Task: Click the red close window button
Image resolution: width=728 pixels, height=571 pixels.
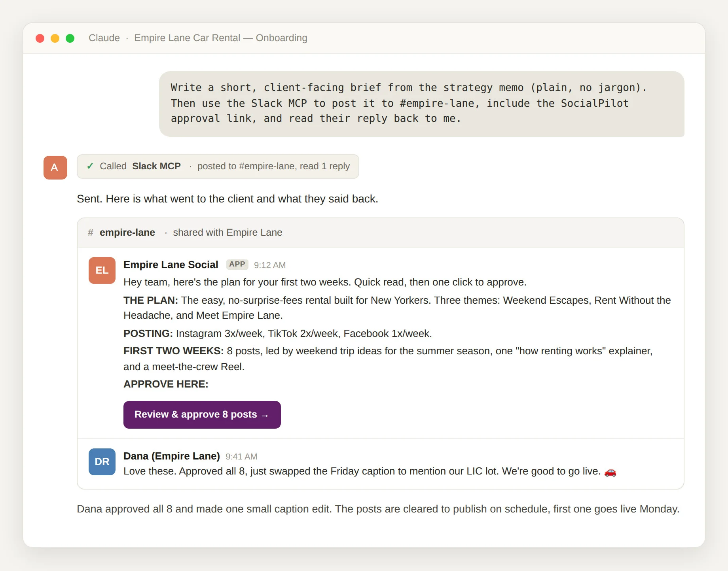Action: tap(40, 38)
